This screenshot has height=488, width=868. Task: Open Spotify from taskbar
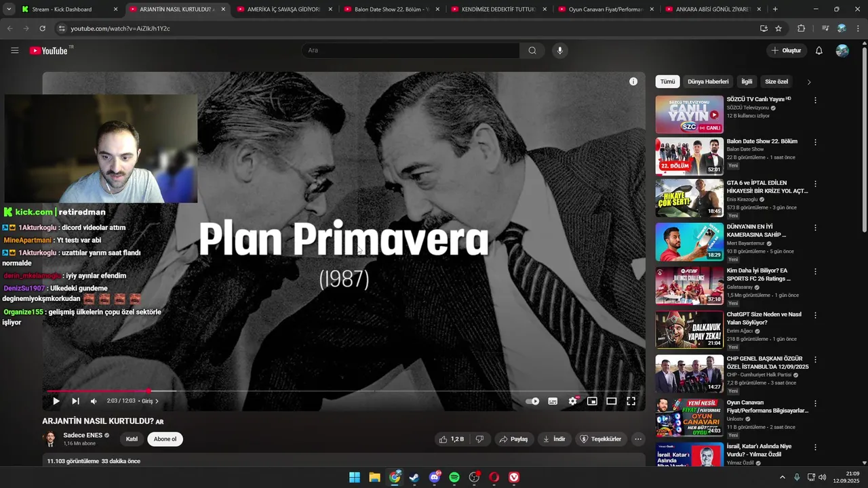tap(454, 477)
